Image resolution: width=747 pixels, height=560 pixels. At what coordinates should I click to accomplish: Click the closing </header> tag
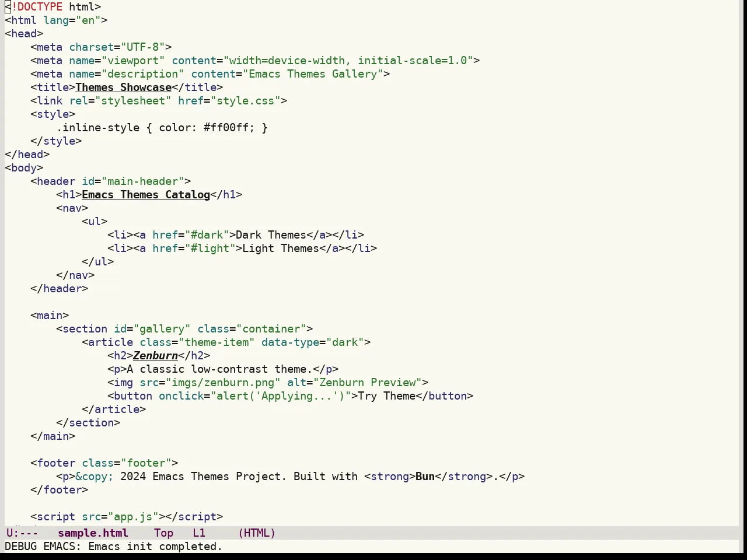pyautogui.click(x=60, y=289)
